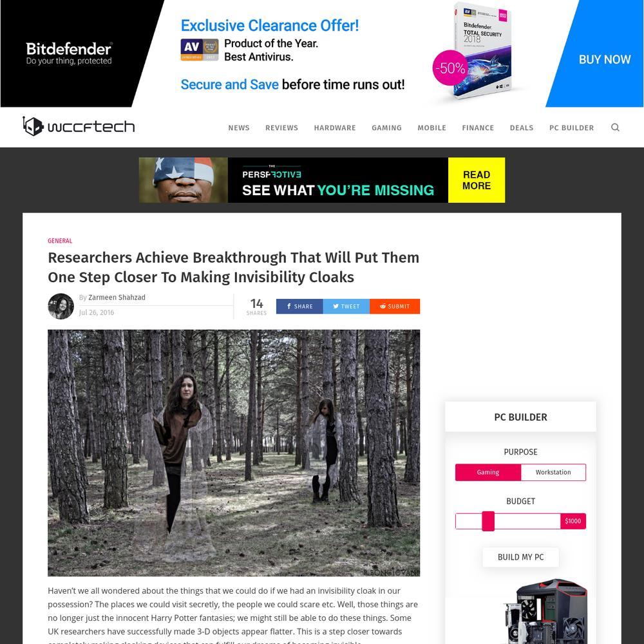Viewport: 644px width, 644px height.
Task: Open the GENERAL category link
Action: 60,241
